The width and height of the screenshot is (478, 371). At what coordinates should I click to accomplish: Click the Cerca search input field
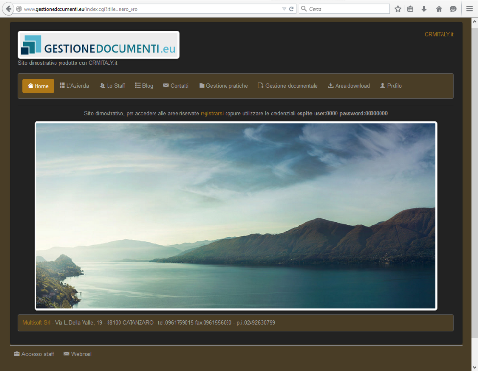coord(344,9)
